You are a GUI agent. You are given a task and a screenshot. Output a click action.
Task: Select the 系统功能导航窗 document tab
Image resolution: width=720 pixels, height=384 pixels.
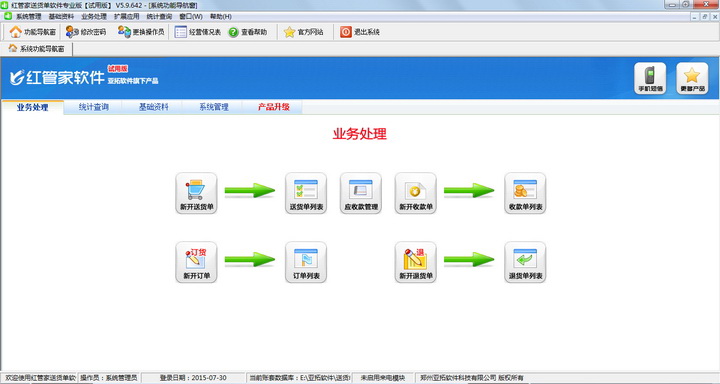click(x=37, y=49)
